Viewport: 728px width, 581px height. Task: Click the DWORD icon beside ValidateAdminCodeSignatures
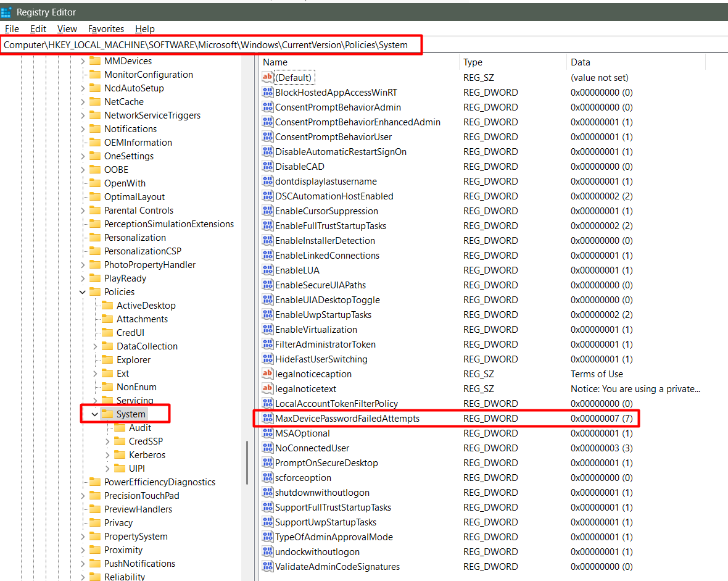point(267,567)
